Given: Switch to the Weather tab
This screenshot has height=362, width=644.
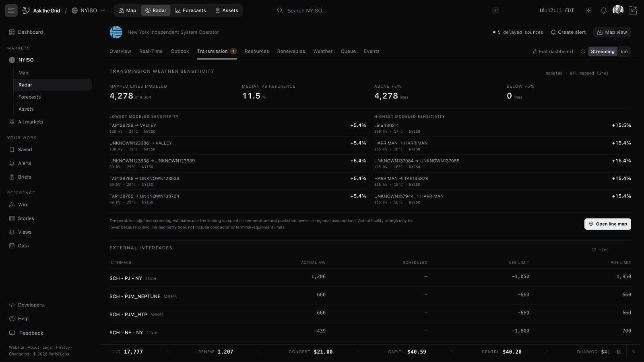Looking at the screenshot, I should pyautogui.click(x=323, y=51).
